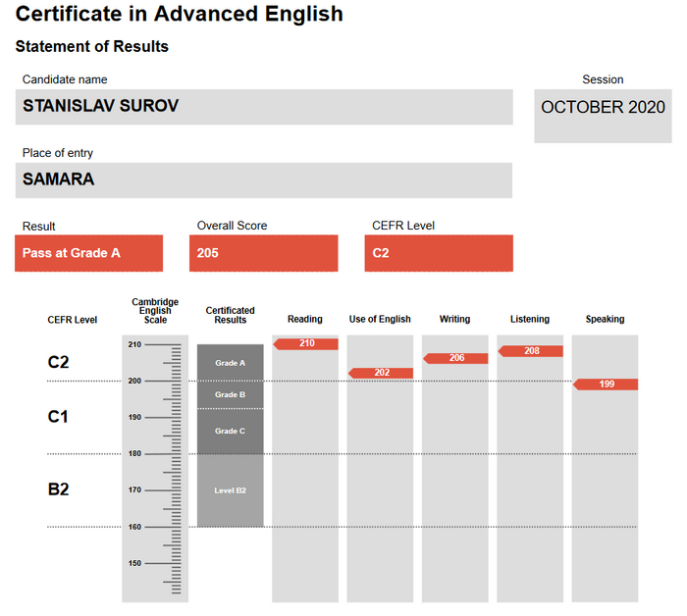Click the title Certificate in Advanced English
The height and width of the screenshot is (616, 687).
179,14
